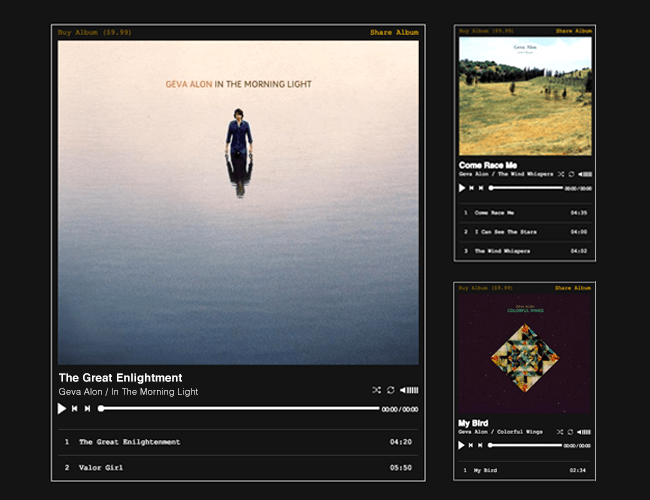Select track 1 The Great Enlightenment
Viewport: 650px width, 500px height.
coord(238,442)
